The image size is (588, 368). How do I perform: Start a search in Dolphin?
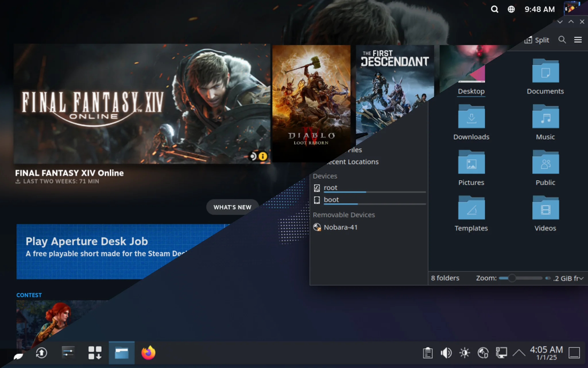pos(562,40)
